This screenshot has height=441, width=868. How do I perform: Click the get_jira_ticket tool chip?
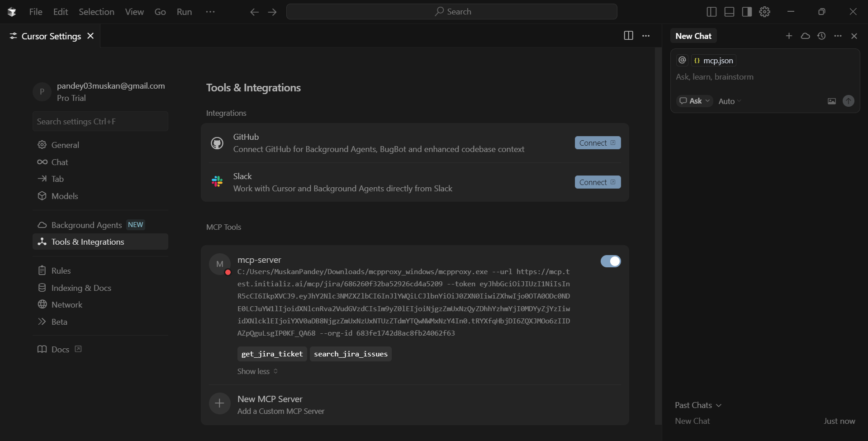point(272,354)
